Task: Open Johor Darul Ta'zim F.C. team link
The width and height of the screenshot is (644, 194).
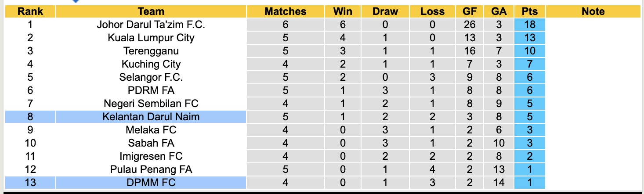Action: pyautogui.click(x=151, y=25)
